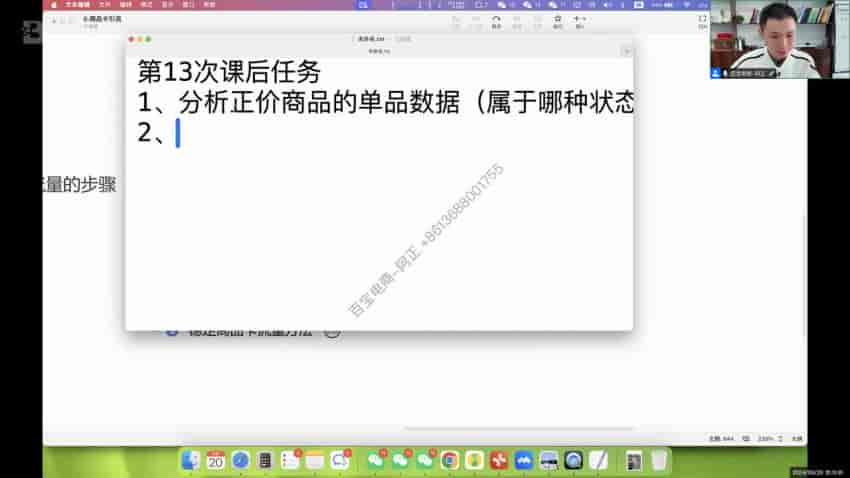The width and height of the screenshot is (850, 478).
Task: Click the curved-arrow icon in background window toolbar
Action: click(x=496, y=19)
